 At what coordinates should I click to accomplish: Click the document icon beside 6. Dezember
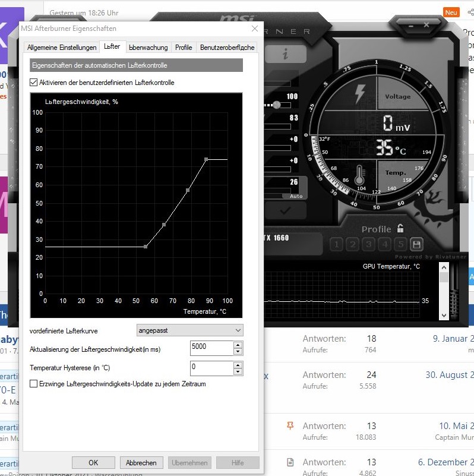290,462
